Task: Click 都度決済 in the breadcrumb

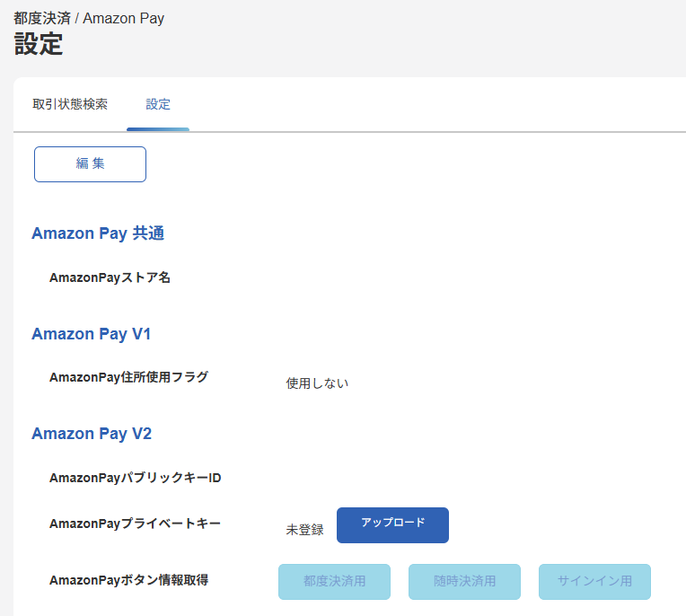Action: (x=42, y=18)
